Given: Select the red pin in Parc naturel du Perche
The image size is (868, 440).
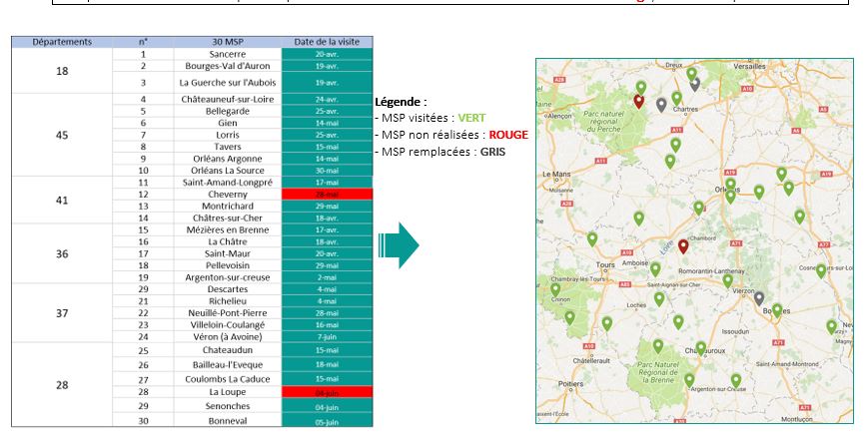Looking at the screenshot, I should [638, 101].
